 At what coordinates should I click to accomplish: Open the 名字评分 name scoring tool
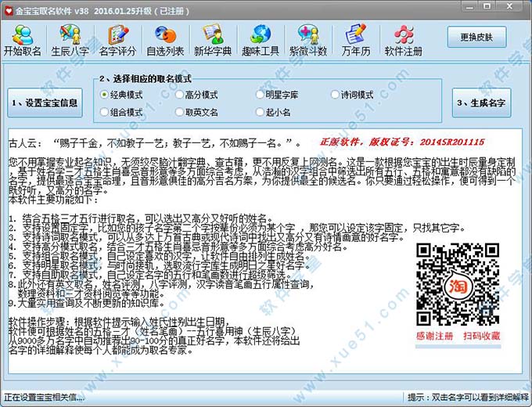(117, 41)
